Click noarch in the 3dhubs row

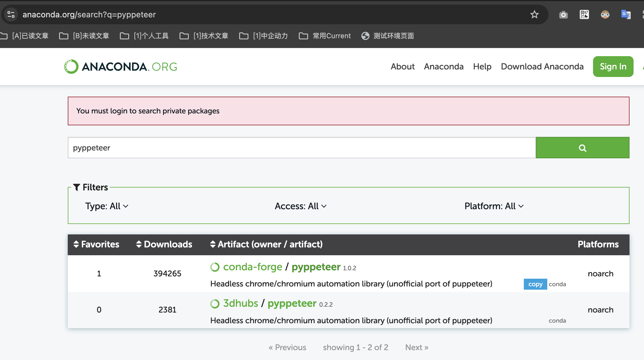coord(601,310)
